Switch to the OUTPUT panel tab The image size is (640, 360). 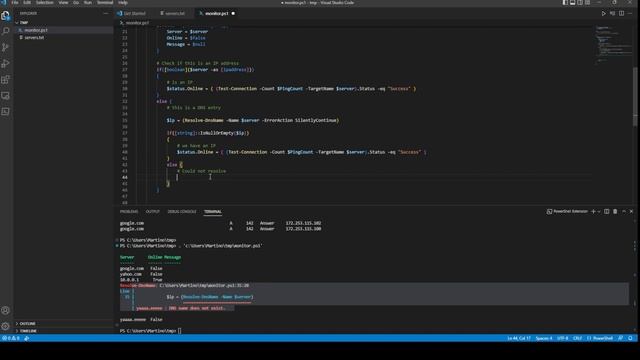pos(153,211)
